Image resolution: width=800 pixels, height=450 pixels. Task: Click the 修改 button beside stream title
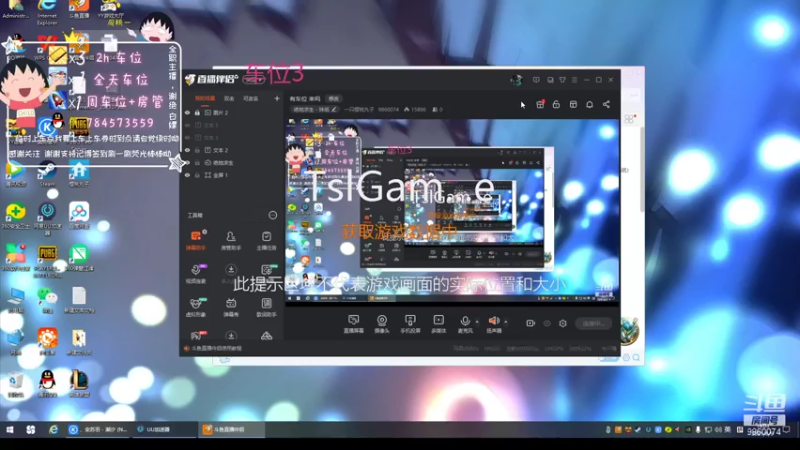333,98
